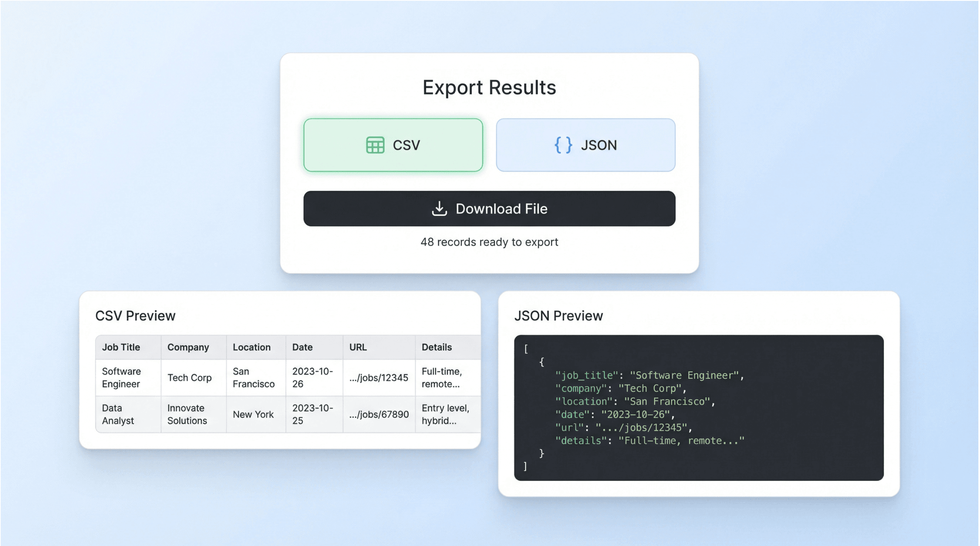Click the Details column header
Screen dimensions: 980x546
pos(436,347)
